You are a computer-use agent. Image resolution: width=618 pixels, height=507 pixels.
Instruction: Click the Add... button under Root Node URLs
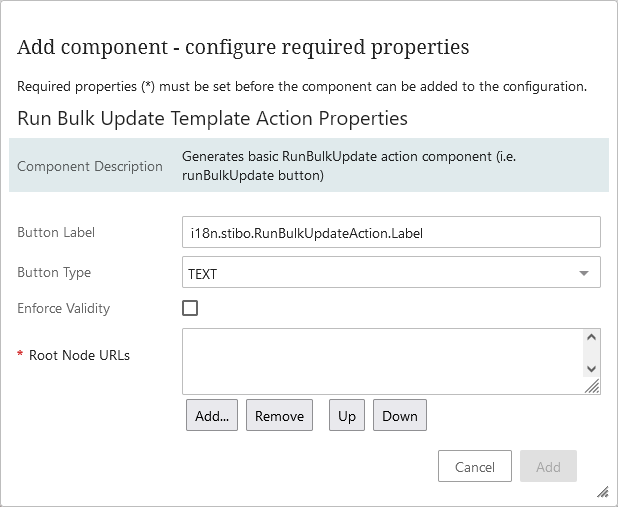pos(212,415)
